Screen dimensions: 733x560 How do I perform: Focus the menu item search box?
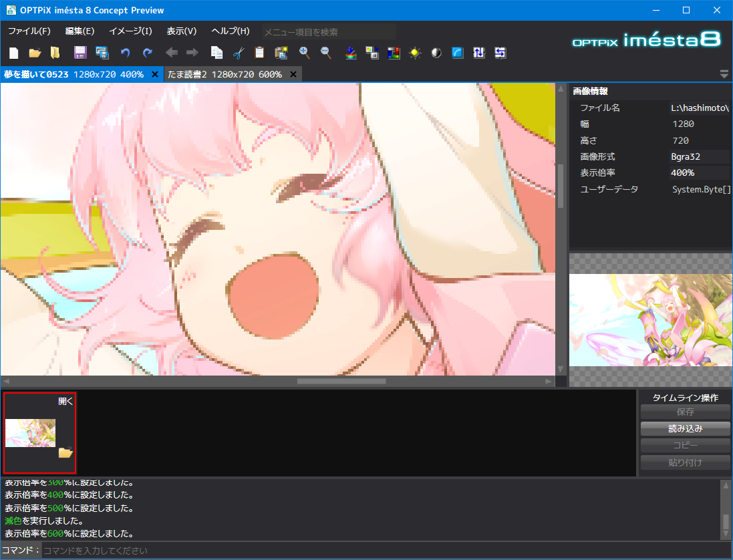click(x=329, y=32)
